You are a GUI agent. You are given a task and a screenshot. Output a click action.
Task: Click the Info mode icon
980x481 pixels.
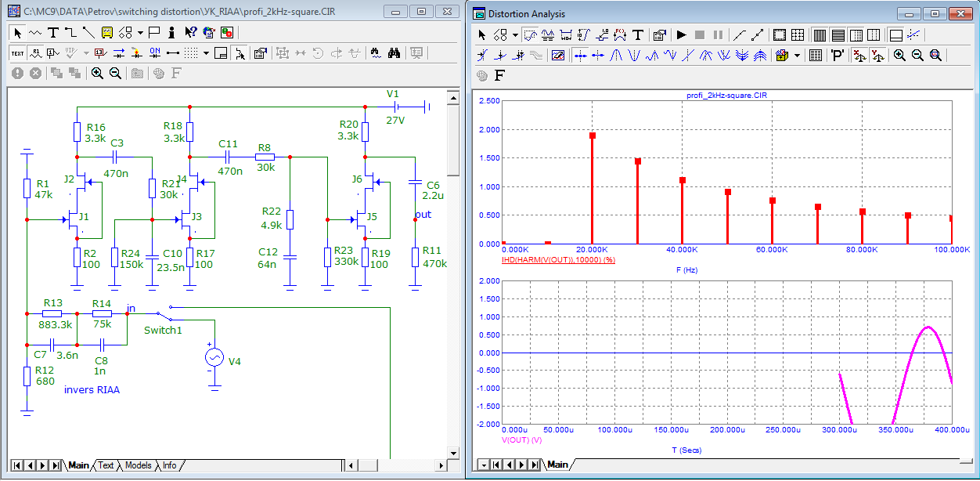(x=171, y=33)
